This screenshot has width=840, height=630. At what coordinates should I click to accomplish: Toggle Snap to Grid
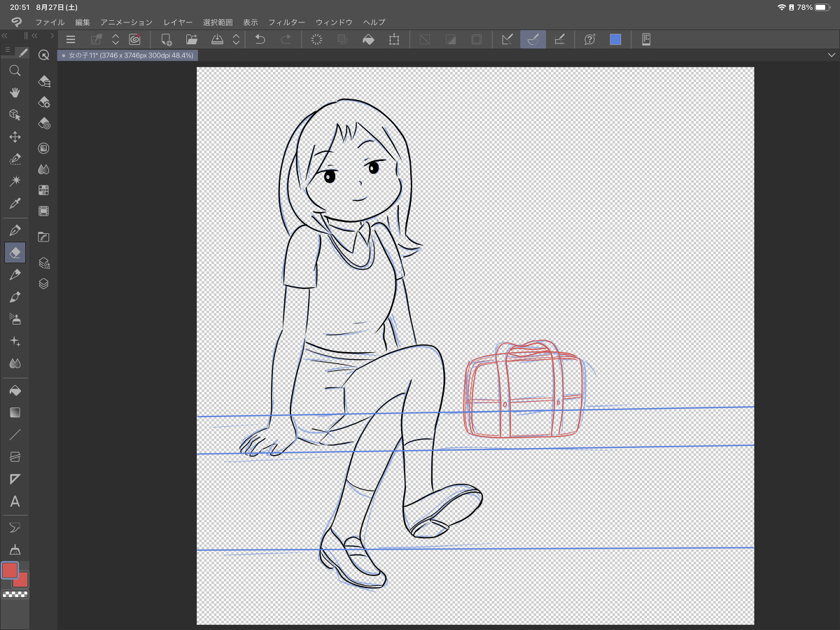point(559,40)
